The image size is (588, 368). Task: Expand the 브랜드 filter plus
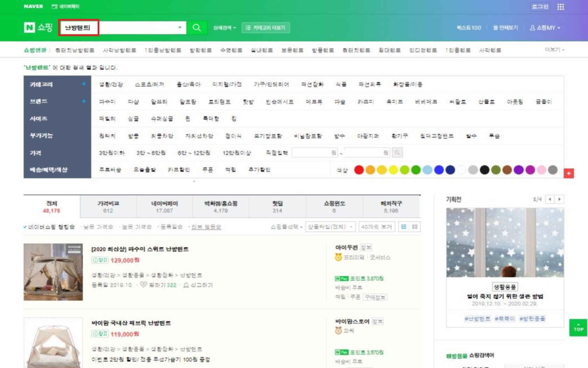84,101
